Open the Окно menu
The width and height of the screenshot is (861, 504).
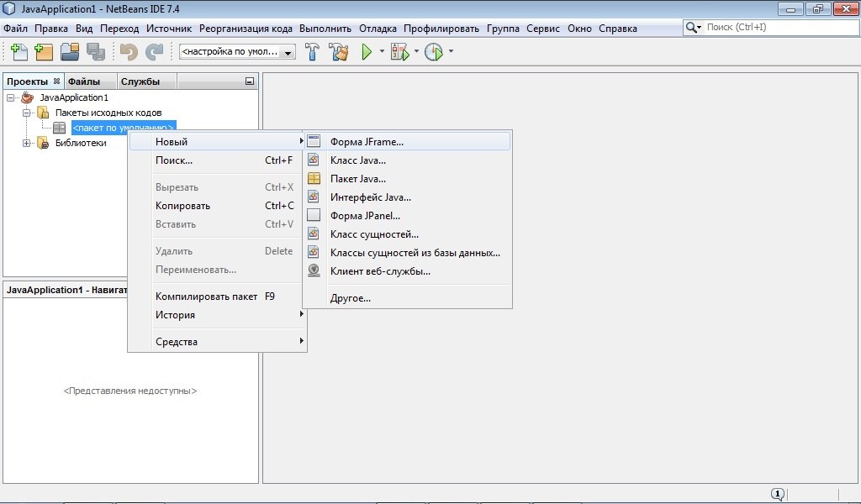[x=580, y=29]
